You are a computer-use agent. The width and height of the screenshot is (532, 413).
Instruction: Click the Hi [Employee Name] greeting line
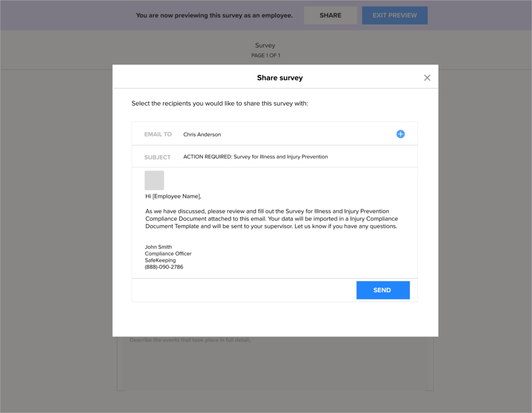[173, 196]
